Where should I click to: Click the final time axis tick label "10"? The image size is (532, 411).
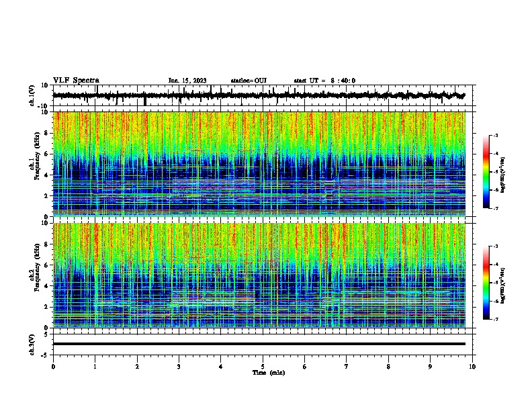click(472, 367)
